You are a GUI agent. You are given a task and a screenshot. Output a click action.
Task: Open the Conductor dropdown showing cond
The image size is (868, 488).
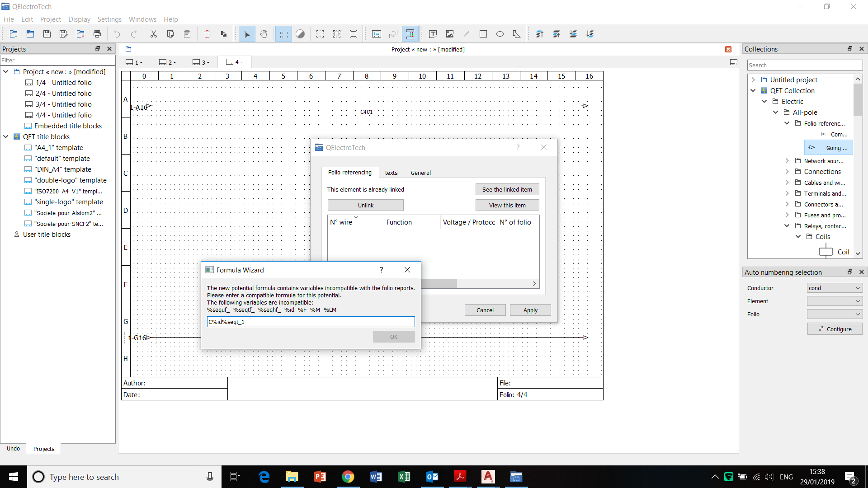point(835,288)
